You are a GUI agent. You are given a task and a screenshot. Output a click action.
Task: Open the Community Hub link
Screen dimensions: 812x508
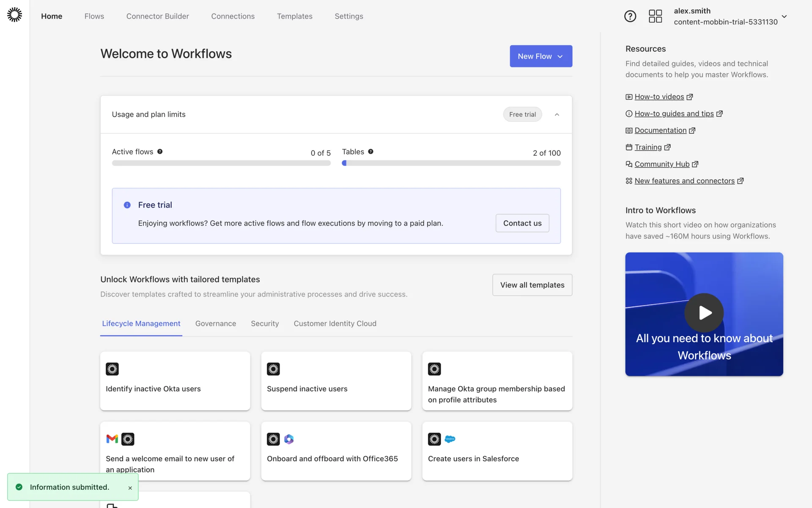[x=661, y=164]
